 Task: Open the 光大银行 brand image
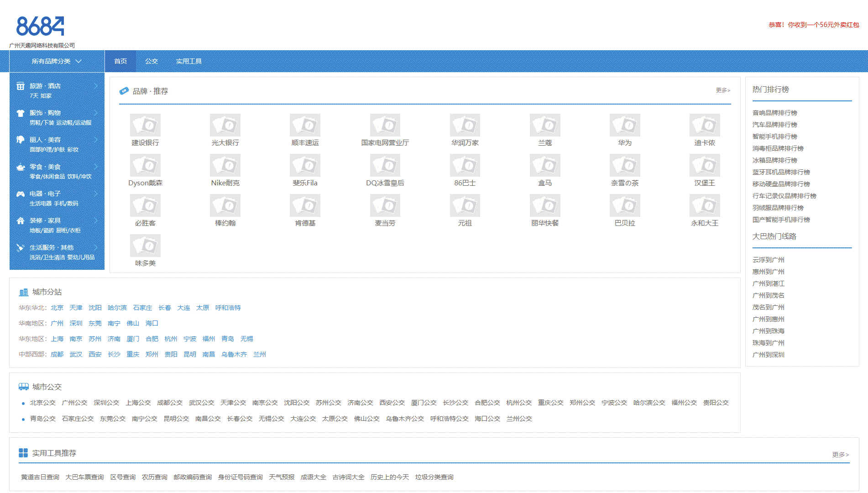click(225, 125)
